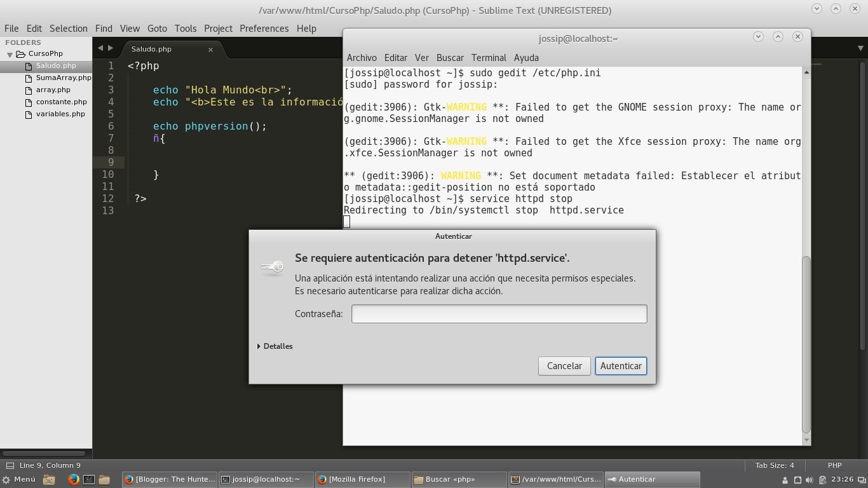Image resolution: width=868 pixels, height=488 pixels.
Task: Click the next-tab arrow in Sublime Text
Action: (111, 47)
